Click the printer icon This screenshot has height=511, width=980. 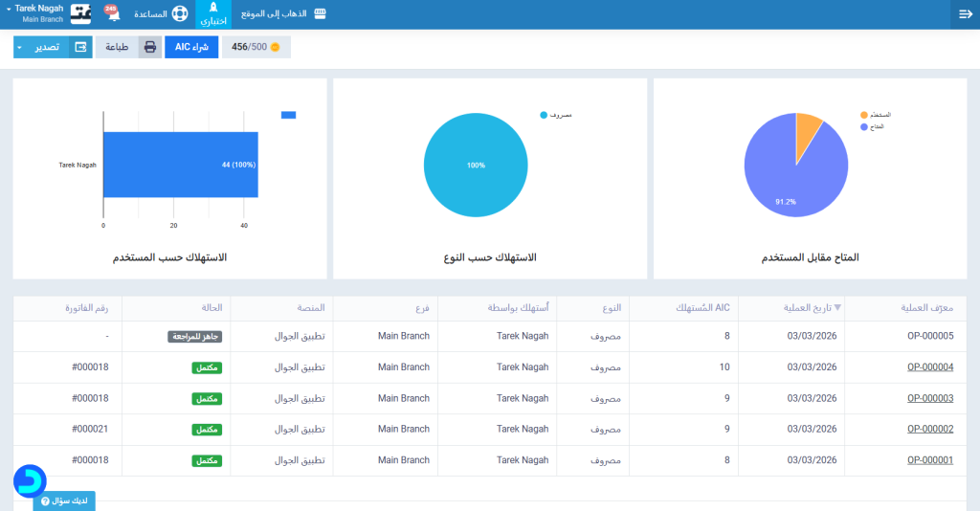click(x=150, y=47)
